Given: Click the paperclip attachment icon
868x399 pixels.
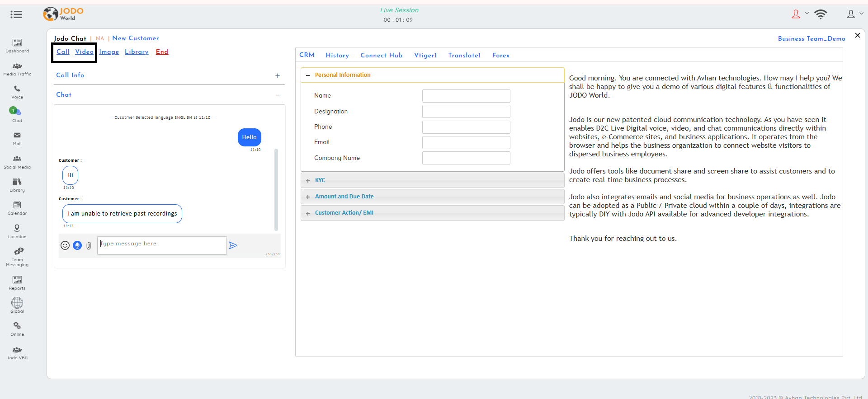Looking at the screenshot, I should (89, 245).
